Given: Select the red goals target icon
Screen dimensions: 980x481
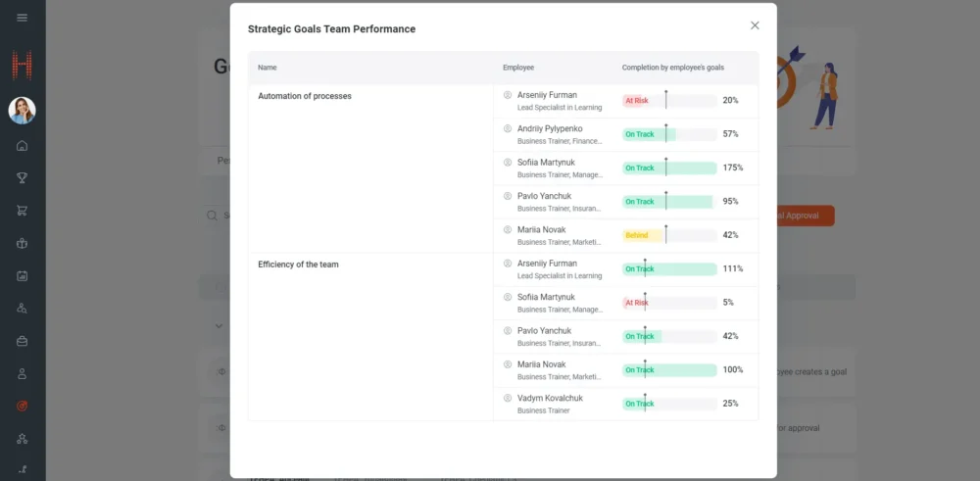Looking at the screenshot, I should 22,406.
